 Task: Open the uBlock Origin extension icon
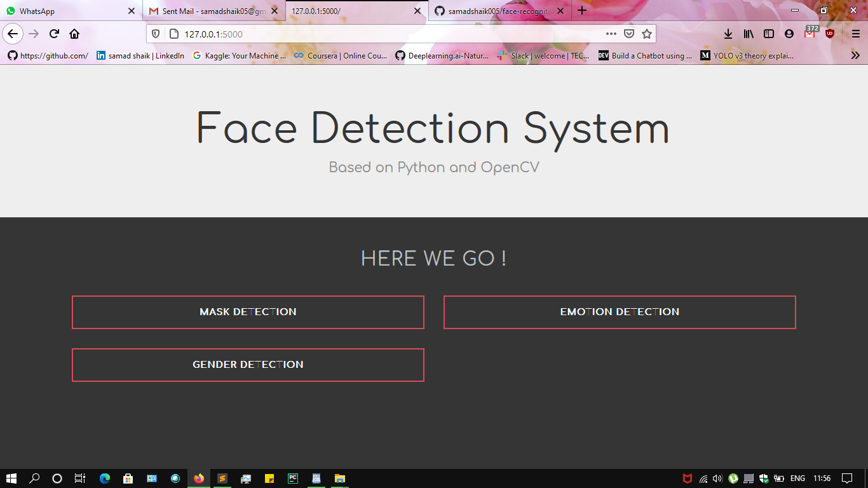[830, 34]
